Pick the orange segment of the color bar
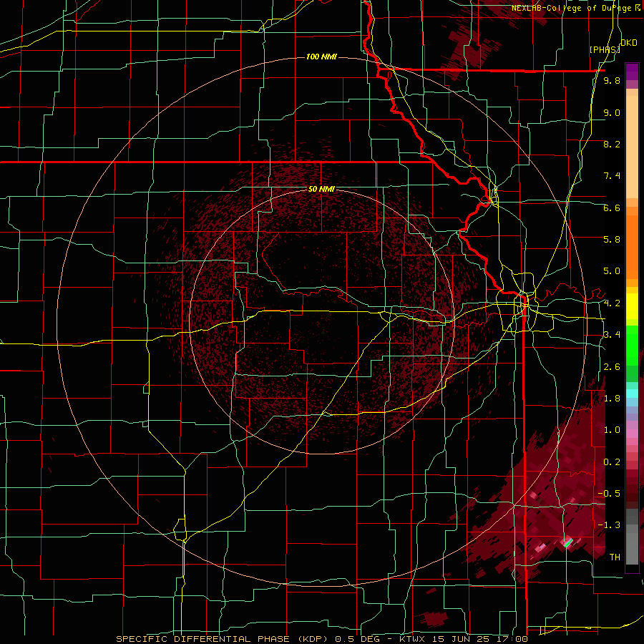644x644 pixels. (x=632, y=246)
